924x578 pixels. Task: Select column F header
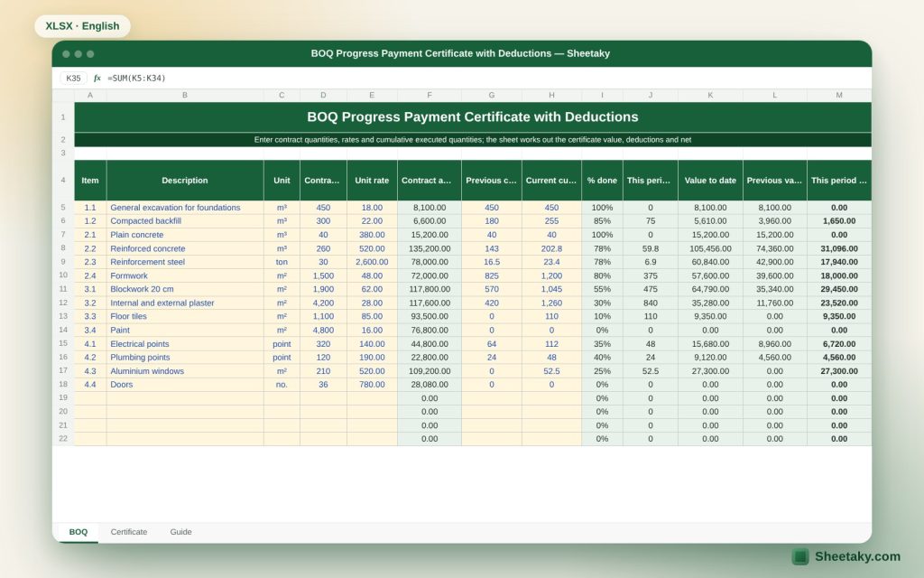coord(430,95)
